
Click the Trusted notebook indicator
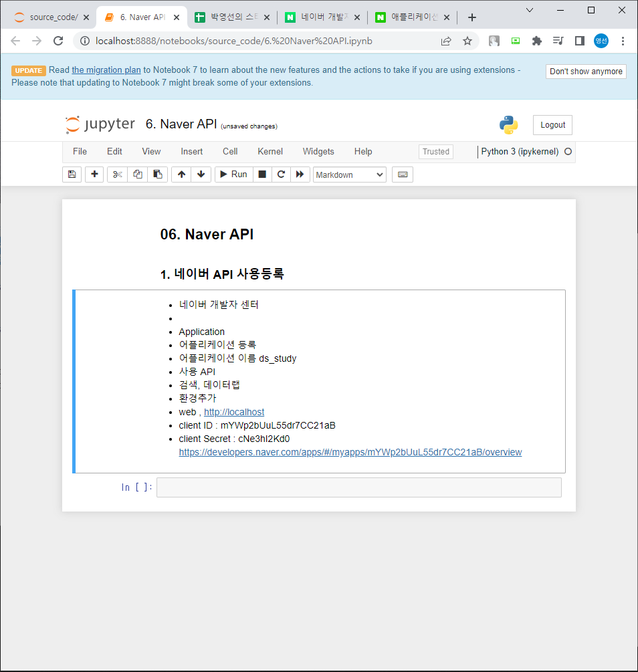(435, 152)
